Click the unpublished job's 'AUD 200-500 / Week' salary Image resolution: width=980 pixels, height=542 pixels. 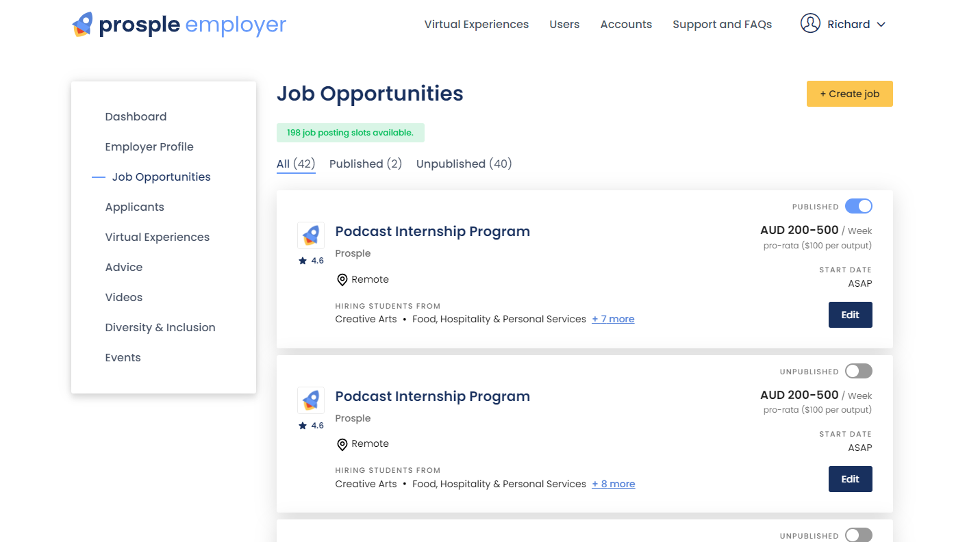816,396
